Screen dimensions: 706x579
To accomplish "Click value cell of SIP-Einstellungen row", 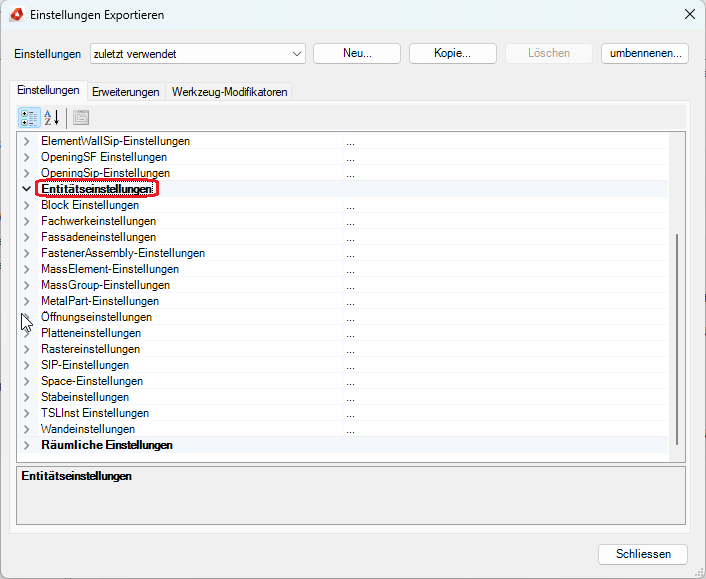I will [x=505, y=365].
